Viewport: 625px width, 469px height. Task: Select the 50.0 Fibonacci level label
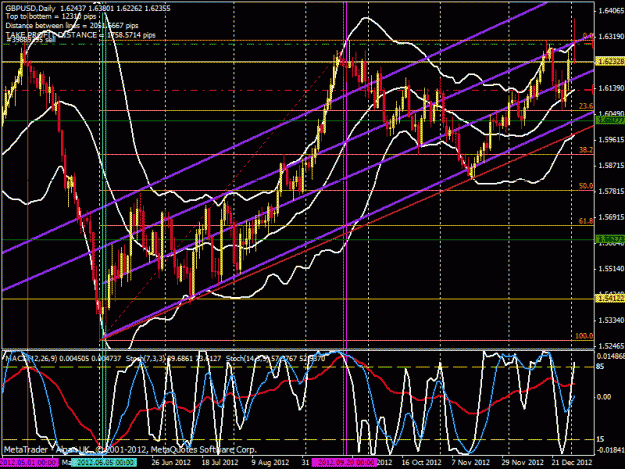pyautogui.click(x=586, y=186)
